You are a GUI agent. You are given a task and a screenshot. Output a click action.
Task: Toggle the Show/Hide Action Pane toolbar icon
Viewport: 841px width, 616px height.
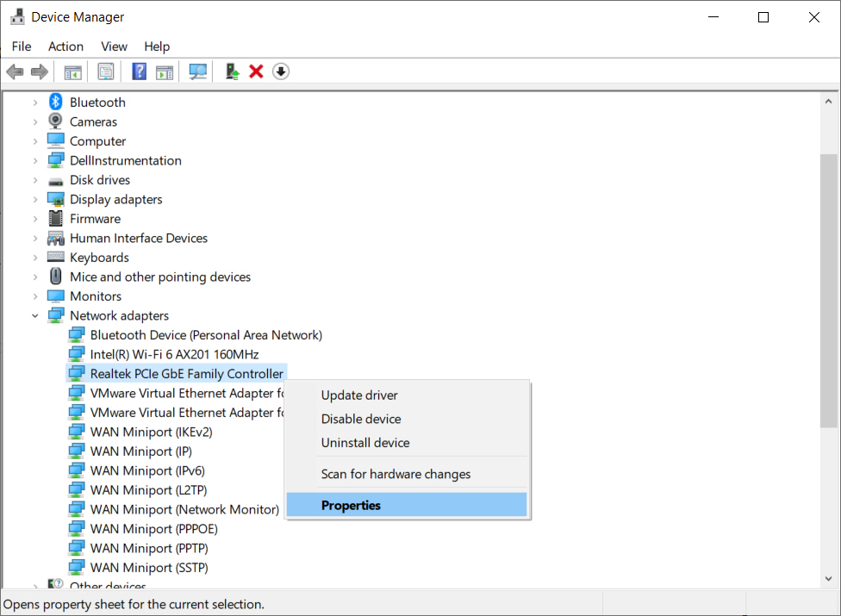tap(165, 72)
